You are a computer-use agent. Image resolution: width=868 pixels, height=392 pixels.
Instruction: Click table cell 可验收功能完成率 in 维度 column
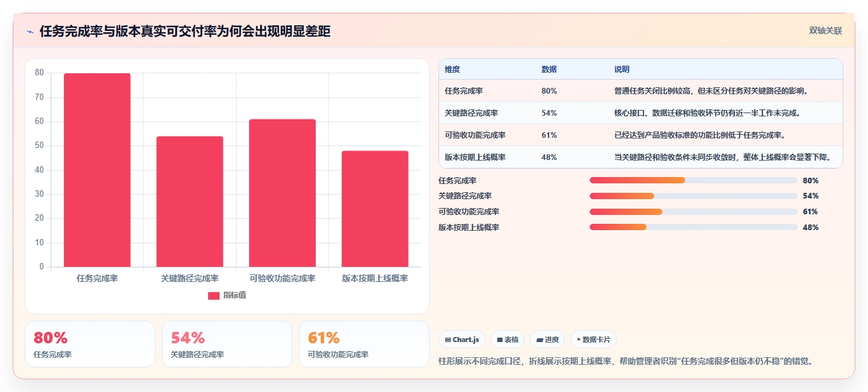[475, 135]
